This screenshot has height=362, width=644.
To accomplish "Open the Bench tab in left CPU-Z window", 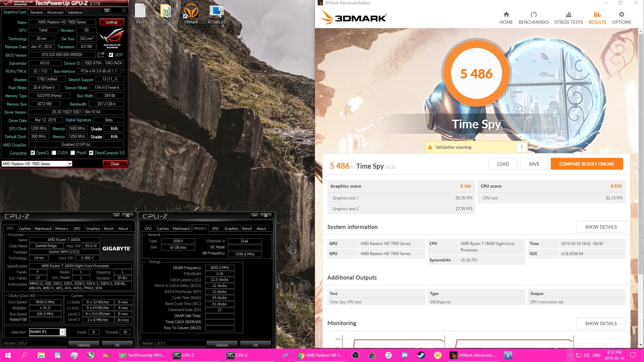I will (x=109, y=229).
